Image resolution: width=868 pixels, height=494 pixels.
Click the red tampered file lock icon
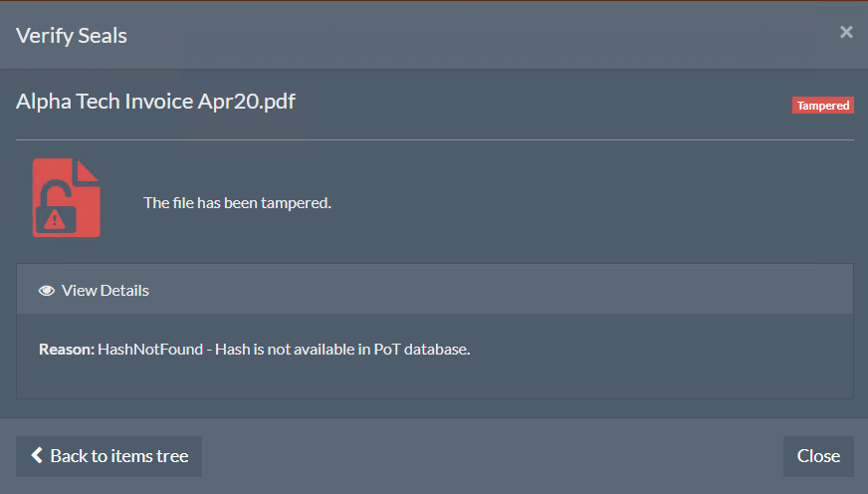point(67,198)
